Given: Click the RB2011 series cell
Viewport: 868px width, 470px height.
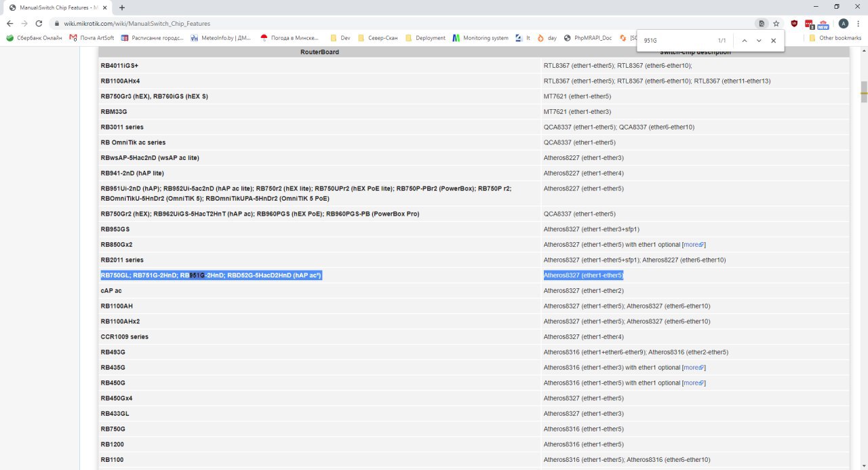Looking at the screenshot, I should (319, 260).
